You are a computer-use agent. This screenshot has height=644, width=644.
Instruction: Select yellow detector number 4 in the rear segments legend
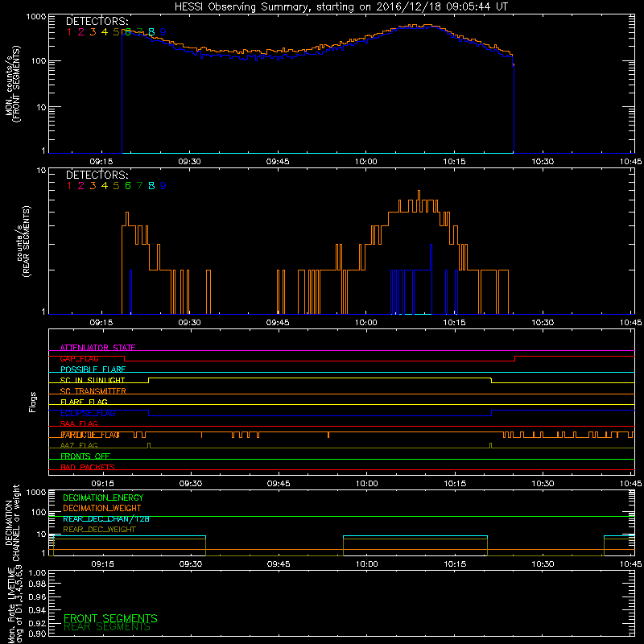[x=105, y=186]
